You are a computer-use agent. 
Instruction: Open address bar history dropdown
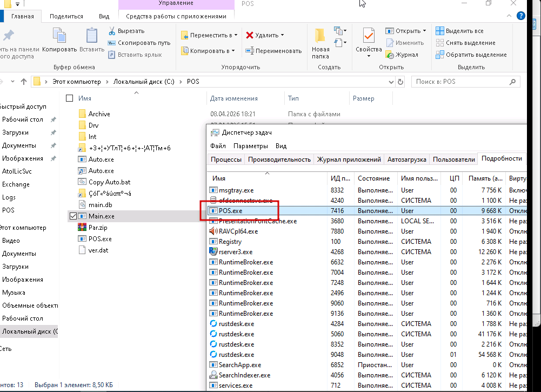(x=391, y=82)
